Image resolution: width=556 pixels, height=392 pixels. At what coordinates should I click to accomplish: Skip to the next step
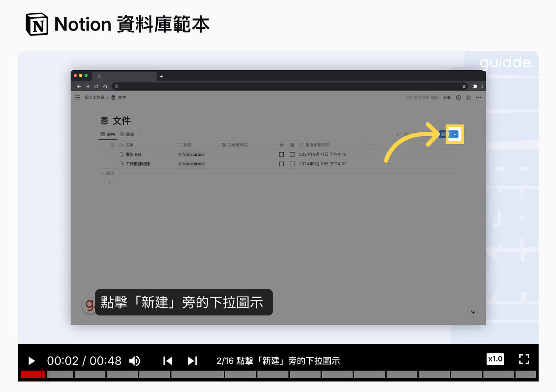tap(192, 361)
